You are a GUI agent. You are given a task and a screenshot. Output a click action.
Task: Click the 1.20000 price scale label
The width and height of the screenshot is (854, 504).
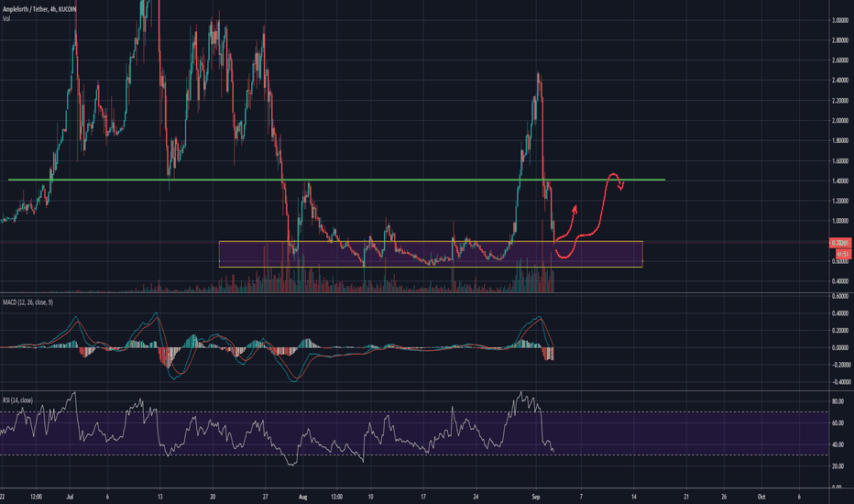click(840, 201)
